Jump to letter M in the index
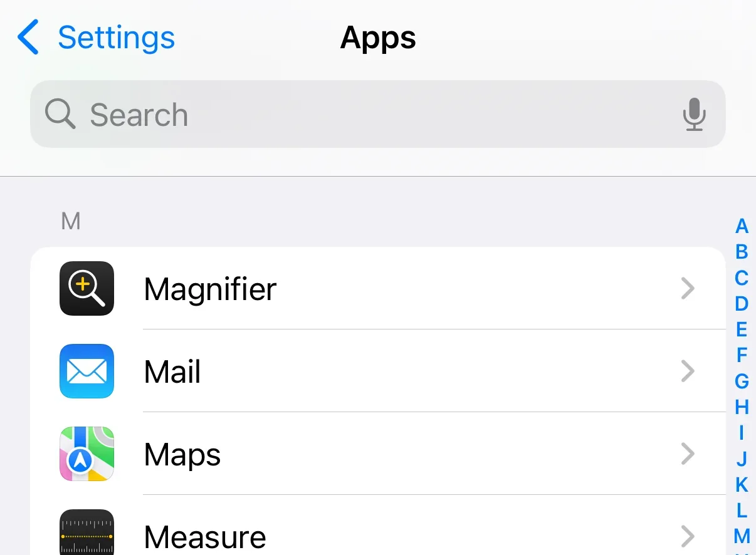The width and height of the screenshot is (756, 555). 742,536
